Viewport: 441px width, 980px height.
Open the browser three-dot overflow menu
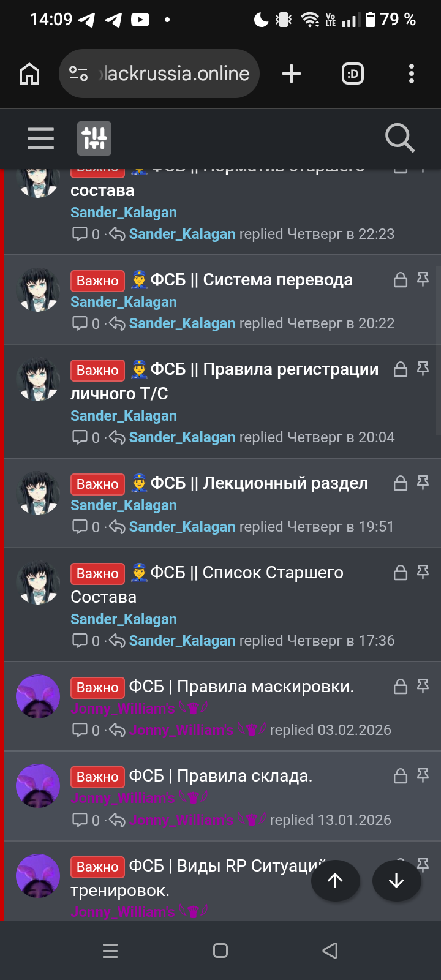point(412,74)
